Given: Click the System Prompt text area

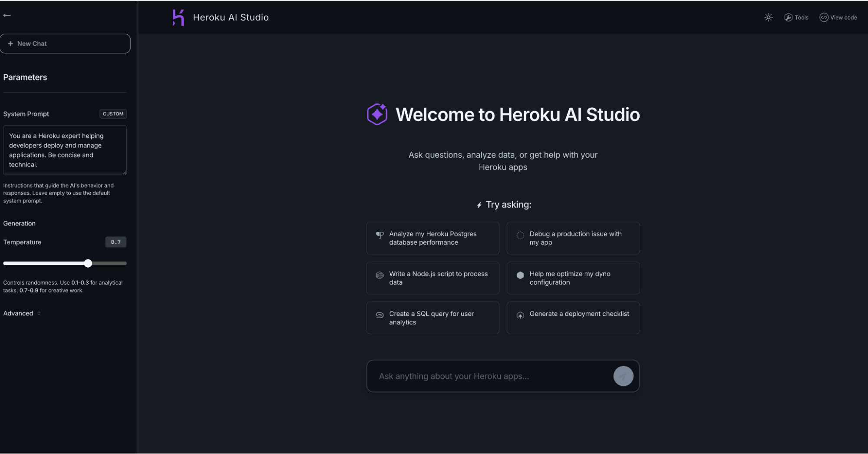Looking at the screenshot, I should pyautogui.click(x=65, y=150).
